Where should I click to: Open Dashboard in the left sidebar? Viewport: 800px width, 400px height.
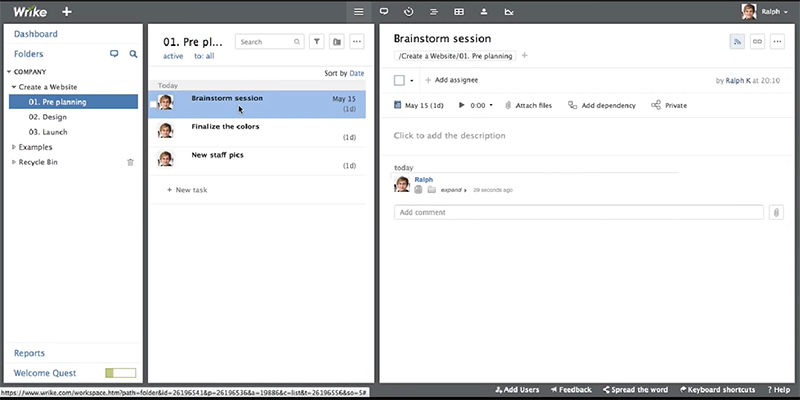tap(36, 34)
